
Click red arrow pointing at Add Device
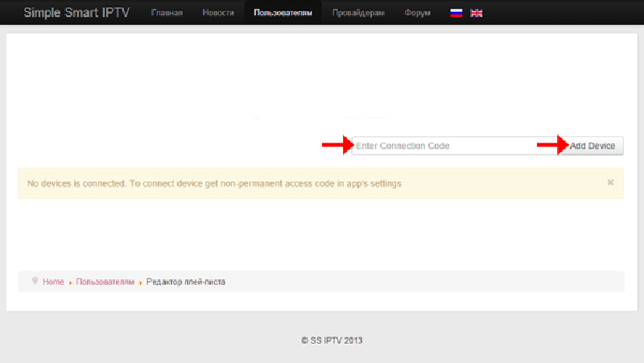point(551,146)
